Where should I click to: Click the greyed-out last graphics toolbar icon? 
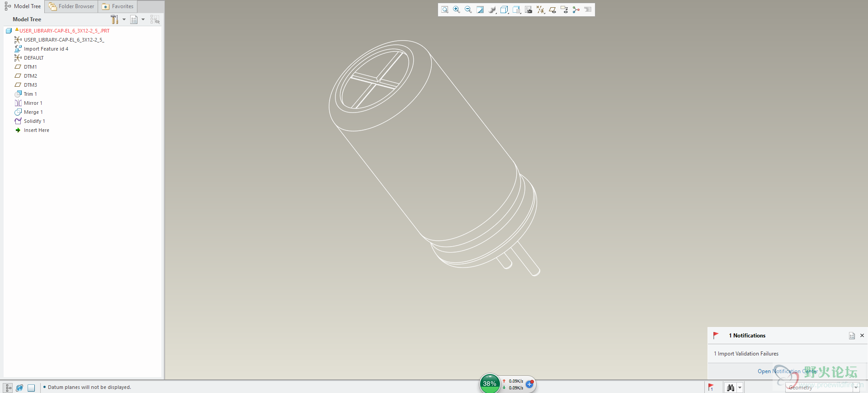(x=588, y=9)
